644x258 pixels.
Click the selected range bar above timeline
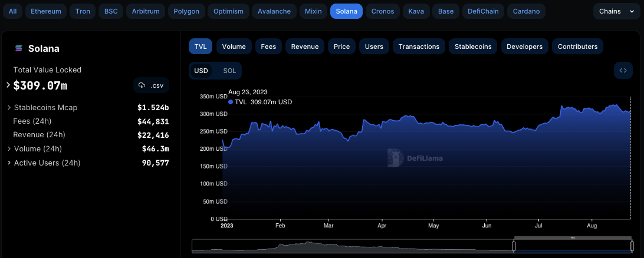[573, 237]
